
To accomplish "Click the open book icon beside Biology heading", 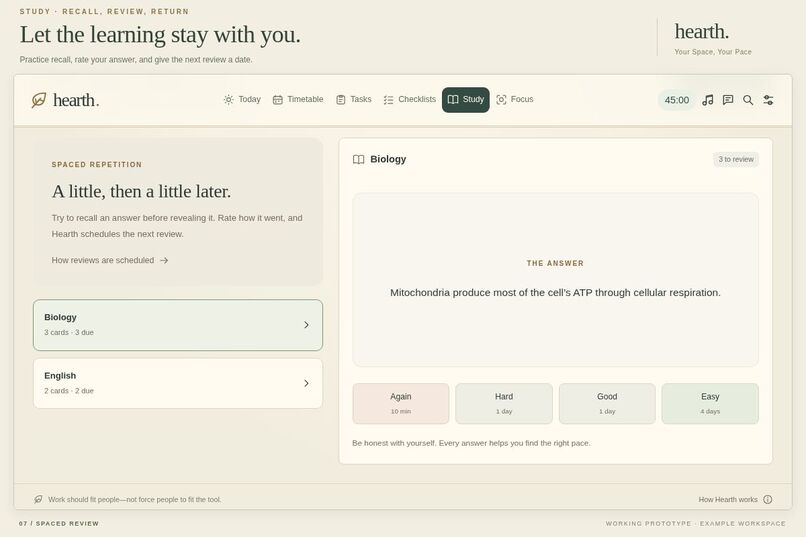I will (359, 159).
